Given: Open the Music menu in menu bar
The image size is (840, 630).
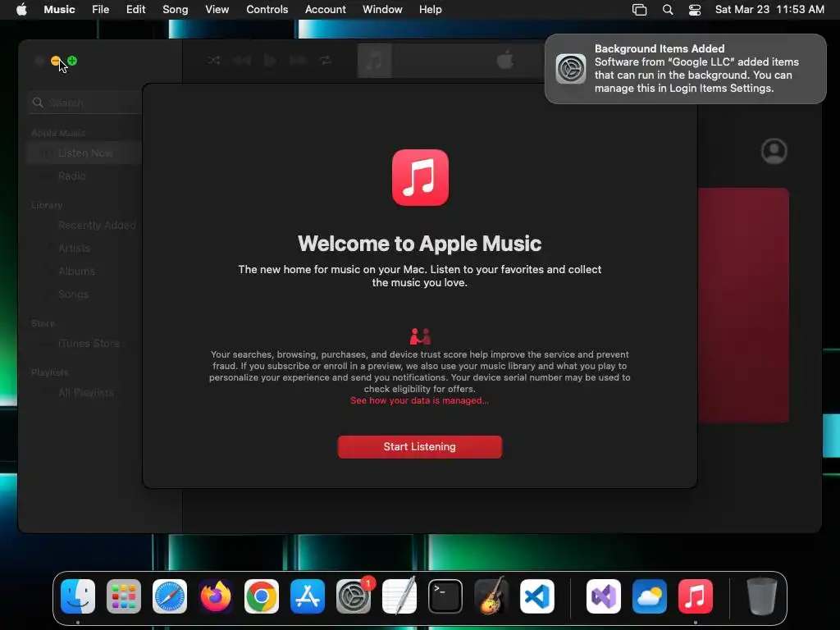Looking at the screenshot, I should (x=59, y=10).
